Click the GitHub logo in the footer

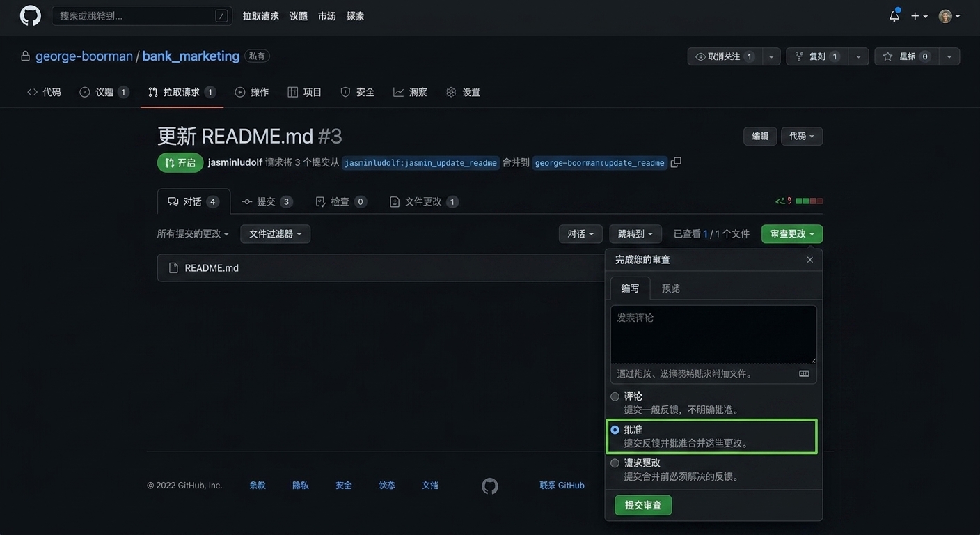490,486
